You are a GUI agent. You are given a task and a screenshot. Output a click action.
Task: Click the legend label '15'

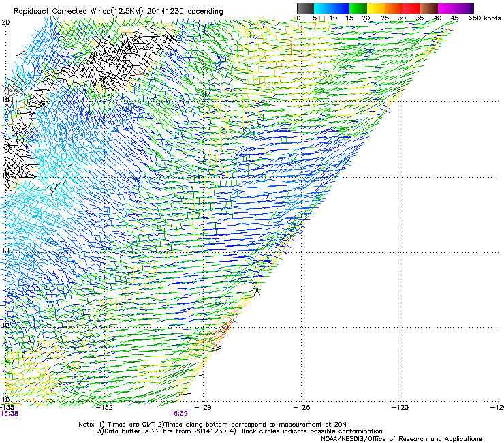tap(349, 18)
